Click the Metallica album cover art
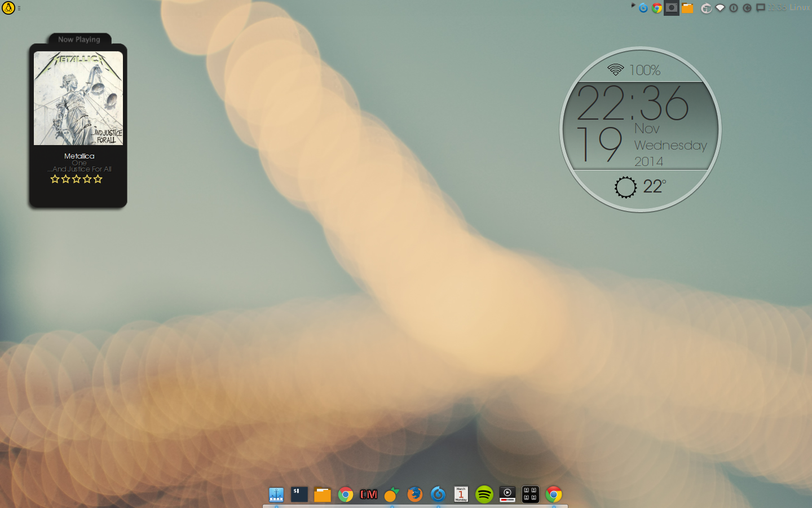The width and height of the screenshot is (812, 508). 78,98
